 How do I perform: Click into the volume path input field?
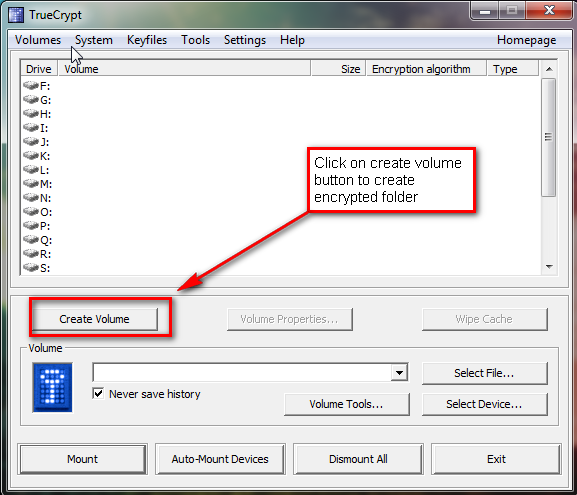(243, 373)
